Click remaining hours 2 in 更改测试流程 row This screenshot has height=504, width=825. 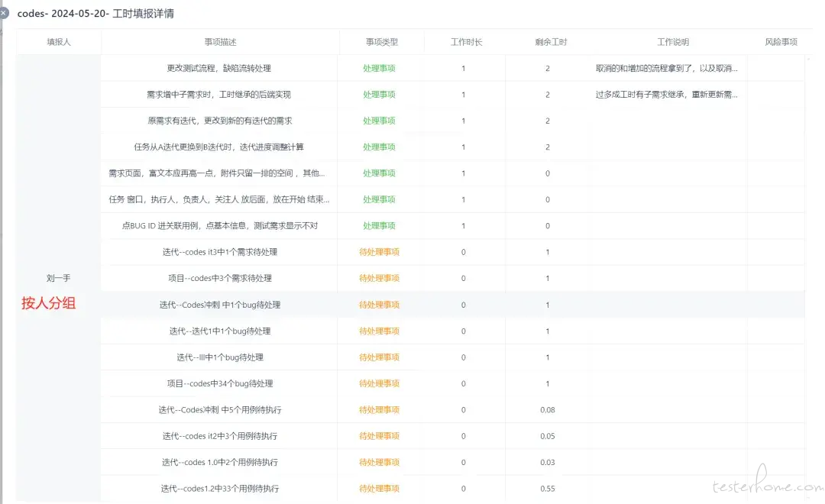click(548, 69)
